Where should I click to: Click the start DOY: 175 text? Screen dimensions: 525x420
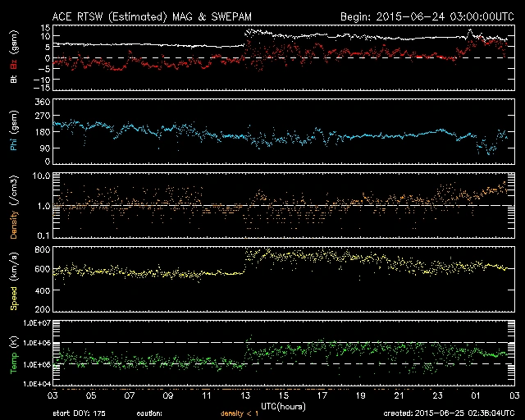[74, 413]
